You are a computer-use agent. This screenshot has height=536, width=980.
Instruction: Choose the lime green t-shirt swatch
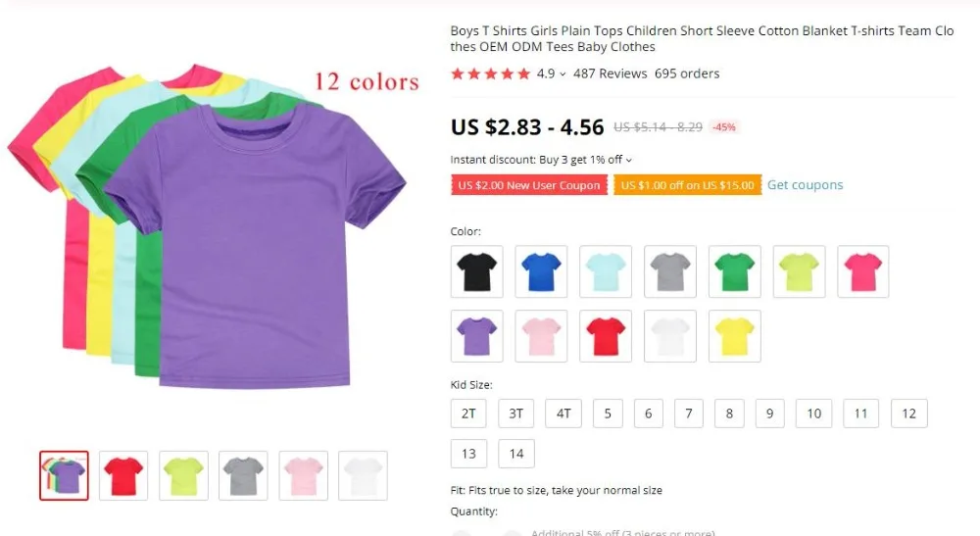click(x=799, y=271)
